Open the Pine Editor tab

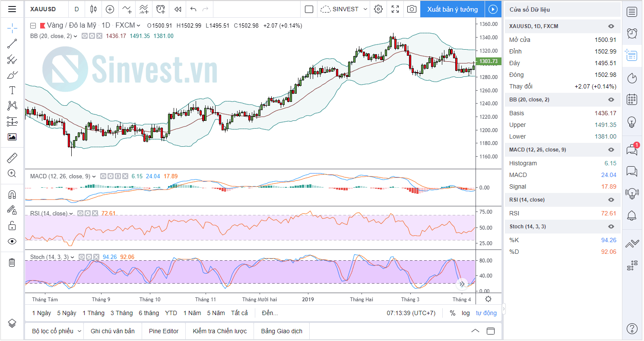coord(164,331)
